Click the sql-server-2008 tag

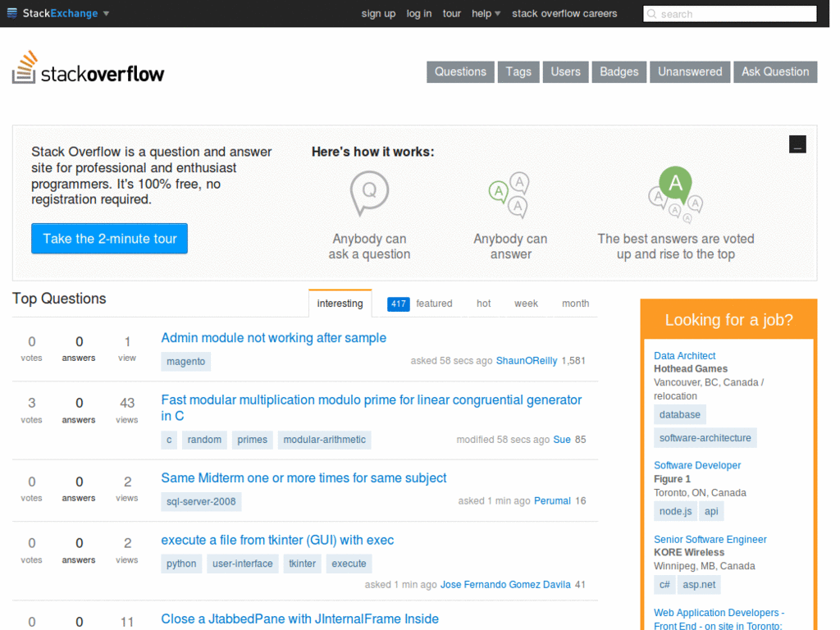pyautogui.click(x=201, y=501)
